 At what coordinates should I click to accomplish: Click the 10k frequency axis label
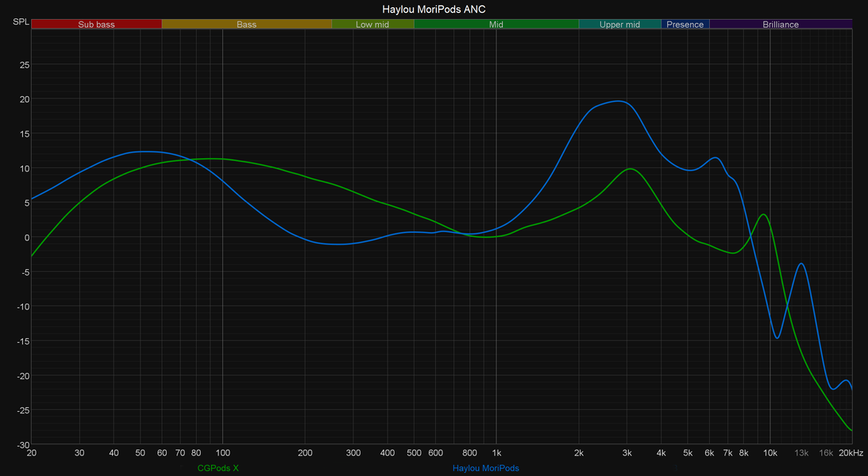point(770,453)
